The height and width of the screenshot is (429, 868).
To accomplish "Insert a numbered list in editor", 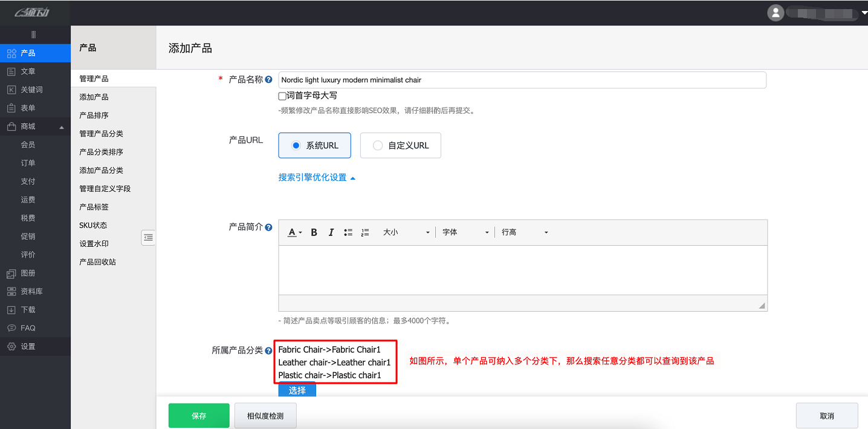I will pyautogui.click(x=364, y=232).
